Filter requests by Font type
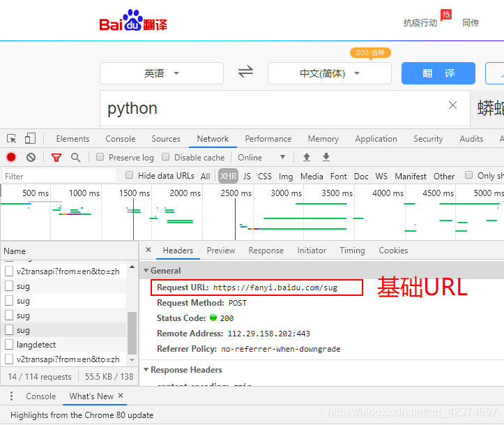Image resolution: width=504 pixels, height=425 pixels. [339, 177]
